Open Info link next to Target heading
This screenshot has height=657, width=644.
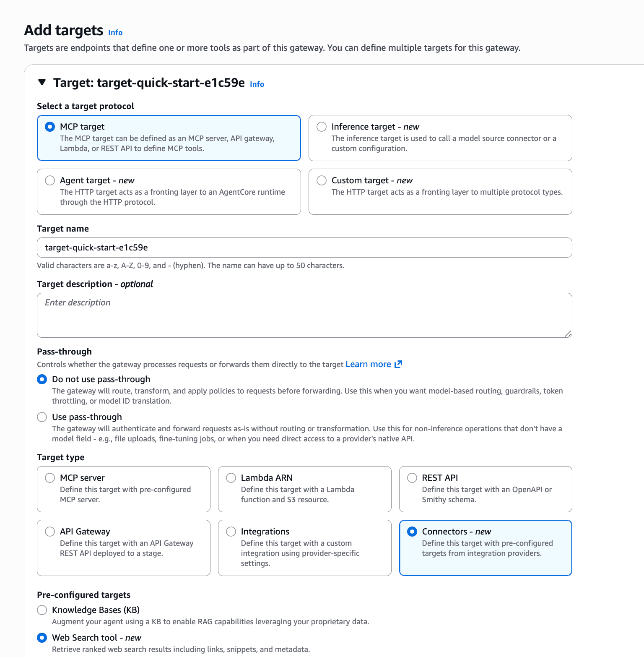[x=257, y=84]
